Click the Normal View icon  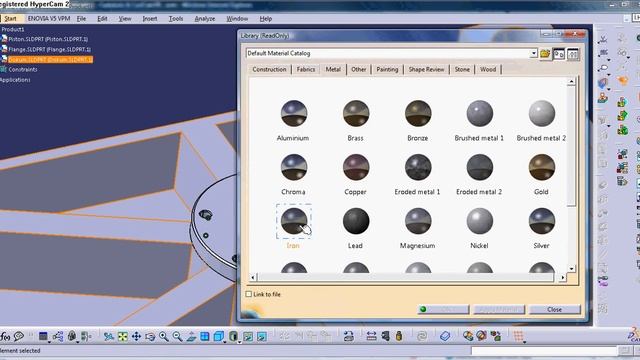(x=191, y=336)
